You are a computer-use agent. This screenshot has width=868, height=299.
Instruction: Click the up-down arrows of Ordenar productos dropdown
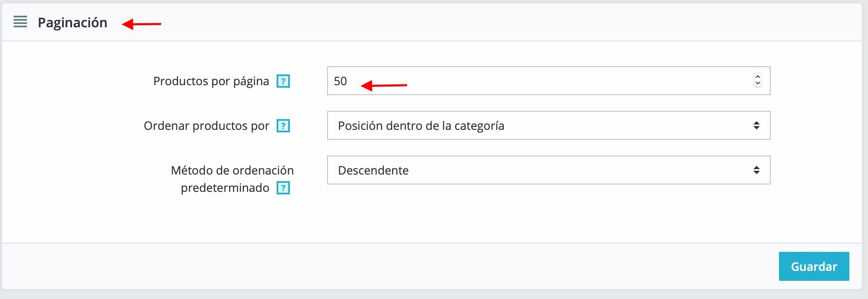coord(756,125)
